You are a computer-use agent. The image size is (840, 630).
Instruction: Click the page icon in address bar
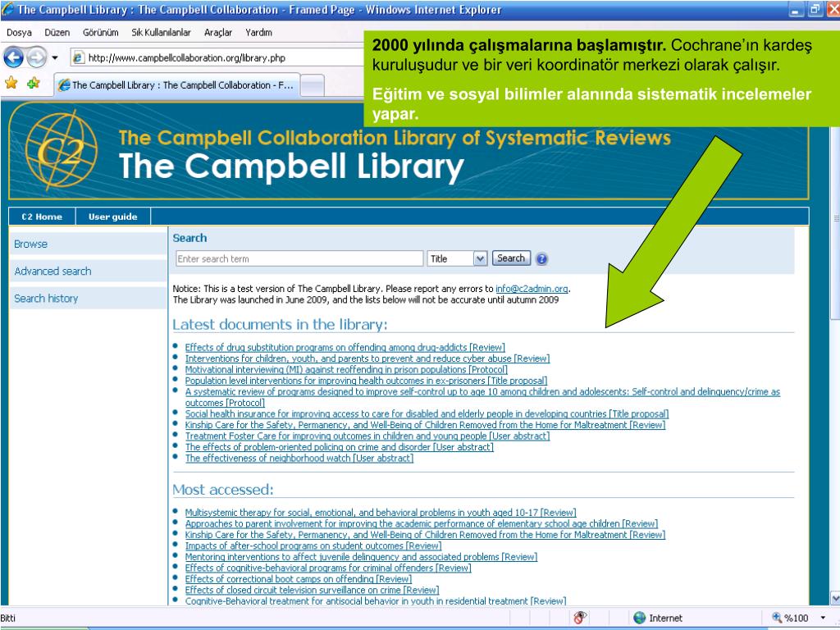[x=78, y=58]
